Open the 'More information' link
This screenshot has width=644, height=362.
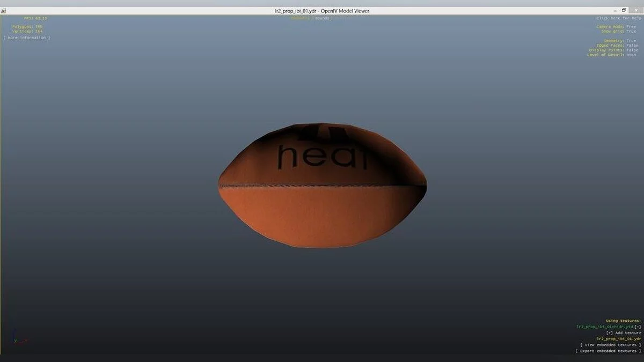27,38
